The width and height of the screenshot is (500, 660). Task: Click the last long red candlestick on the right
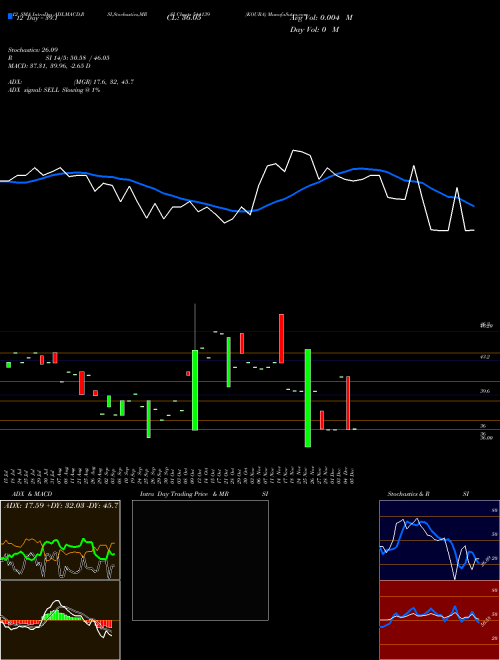point(348,403)
